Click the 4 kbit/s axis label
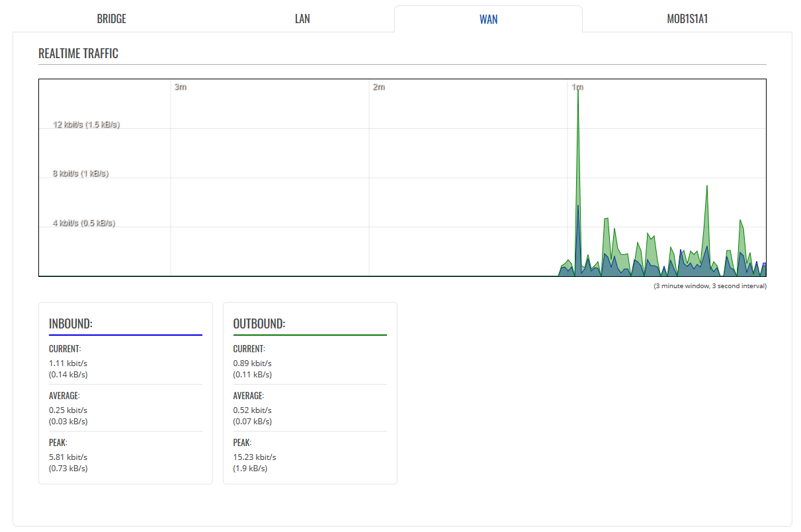 84,223
